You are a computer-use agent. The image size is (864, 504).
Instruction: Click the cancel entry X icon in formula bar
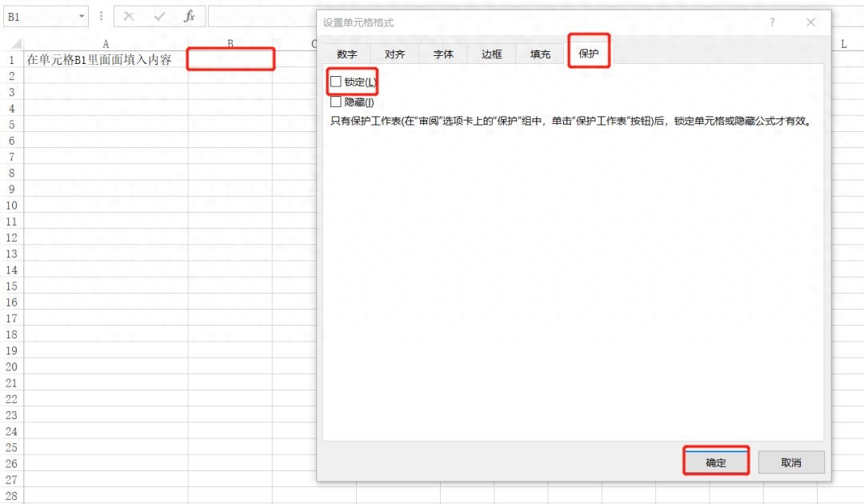[129, 17]
